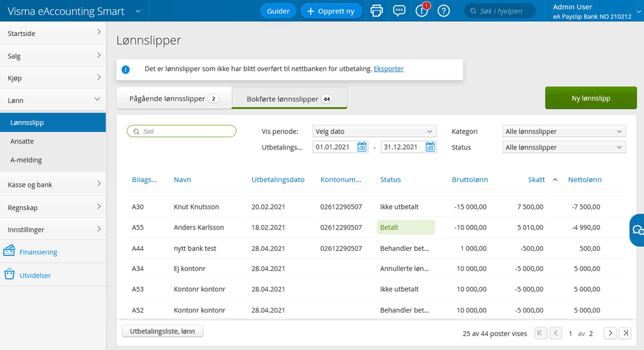Sort by Bilags column header
644x350 pixels.
pos(144,180)
